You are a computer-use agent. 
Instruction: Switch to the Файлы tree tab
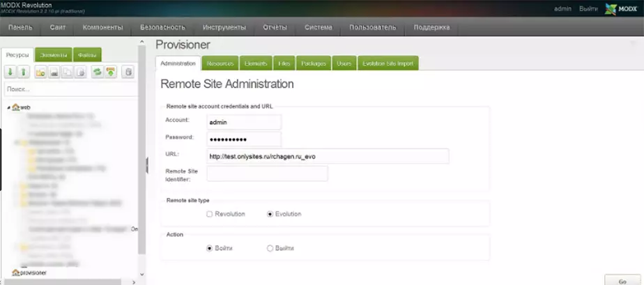coord(87,55)
